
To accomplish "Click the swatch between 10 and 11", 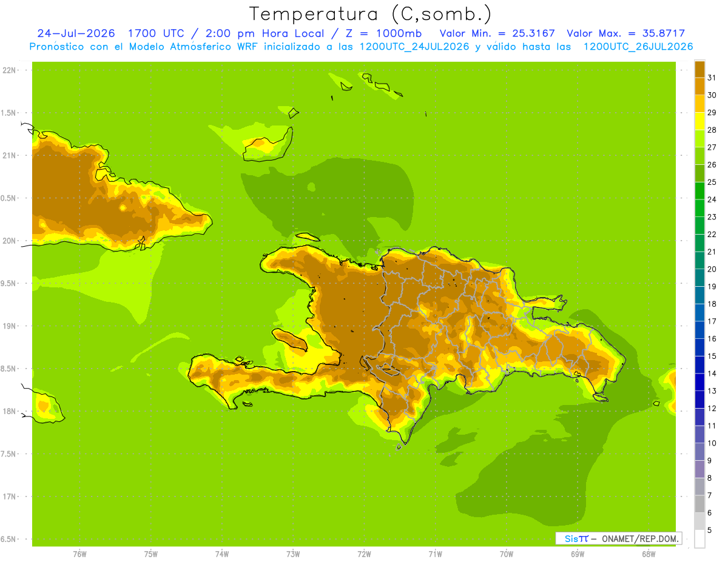I will pos(699,435).
